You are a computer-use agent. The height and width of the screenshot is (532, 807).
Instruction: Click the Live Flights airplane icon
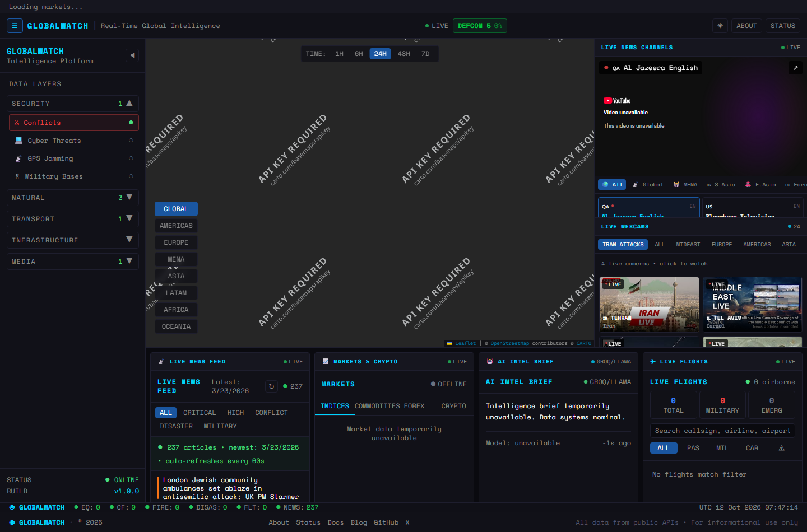point(653,362)
